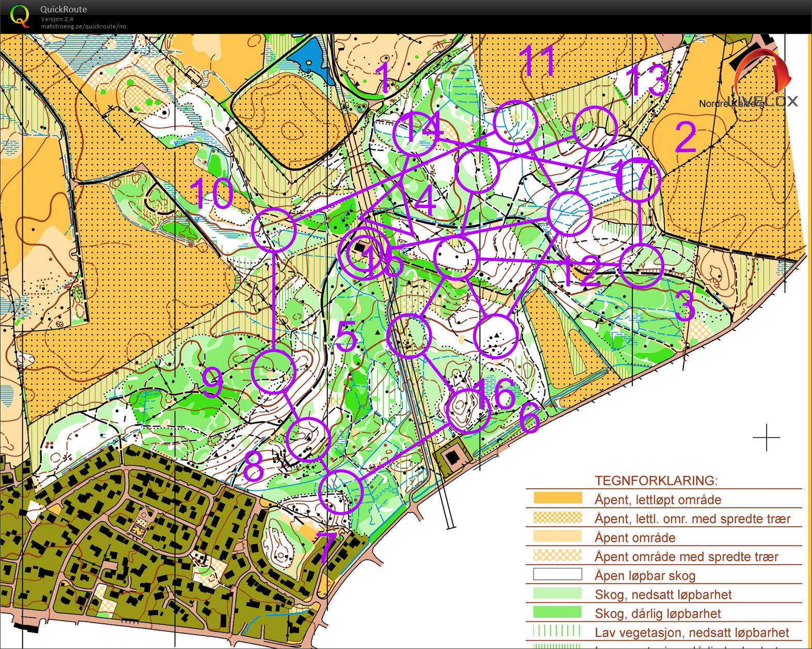Click the QuickRoute logo icon
Image resolution: width=812 pixels, height=649 pixels.
pos(20,16)
